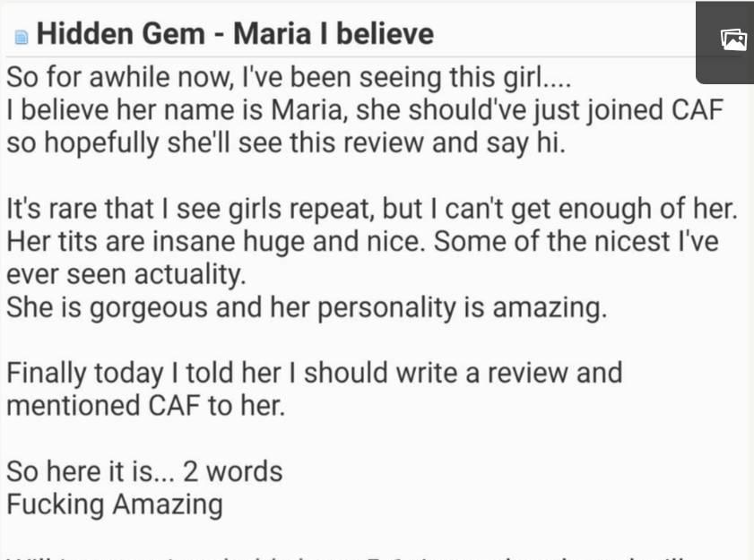Click the line 'So here it is... 2 words'
Viewport: 754px width, 560px height.
click(144, 471)
